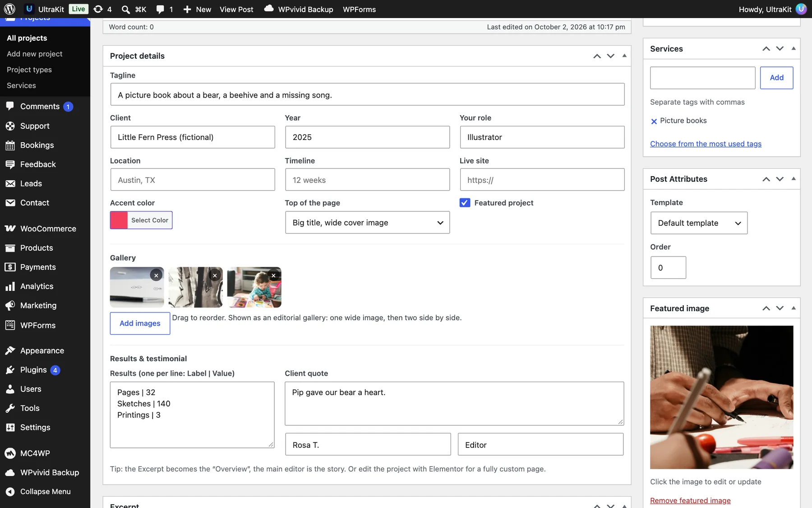Move Services panel up

pos(766,49)
